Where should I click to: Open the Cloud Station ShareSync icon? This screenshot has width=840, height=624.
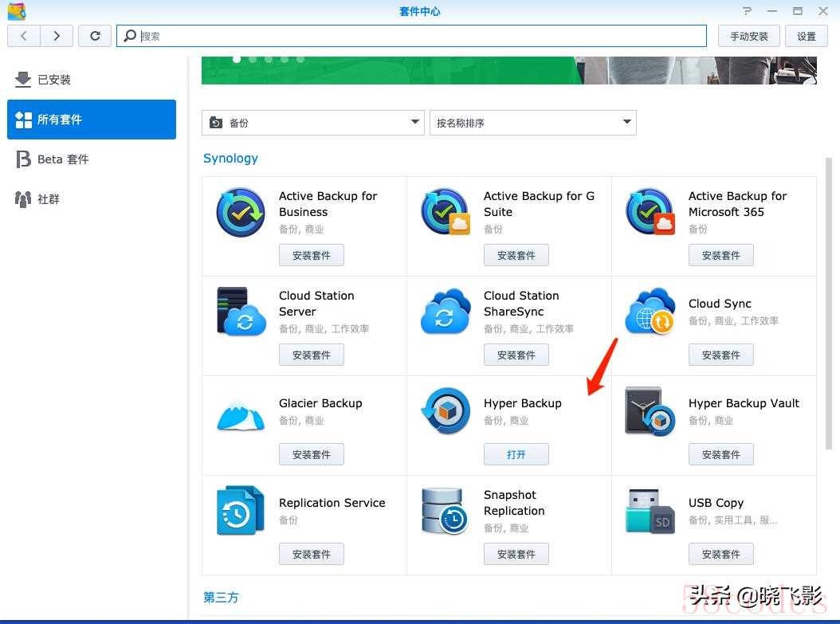(x=446, y=311)
